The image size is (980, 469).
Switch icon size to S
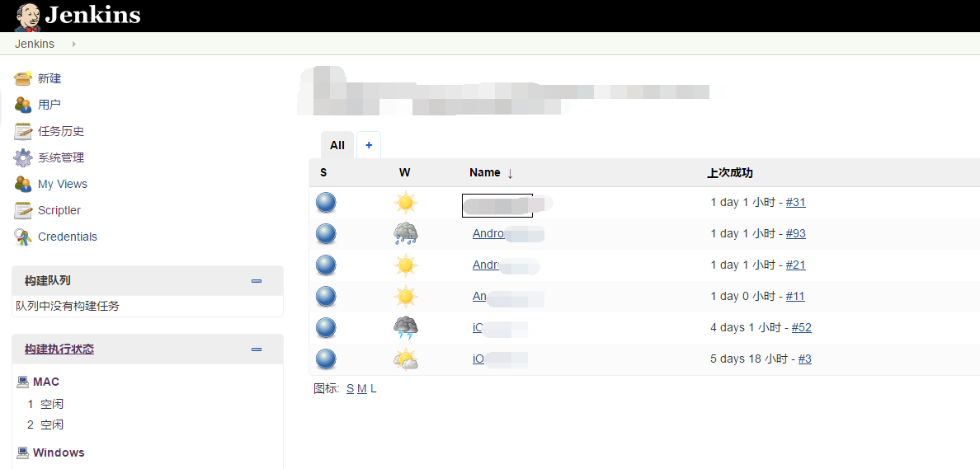click(x=350, y=388)
